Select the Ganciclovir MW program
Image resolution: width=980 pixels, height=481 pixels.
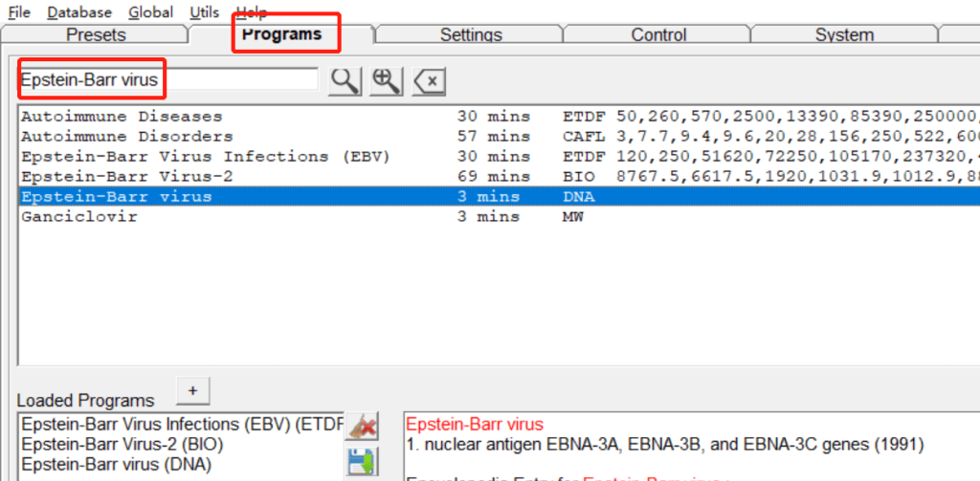tap(79, 217)
